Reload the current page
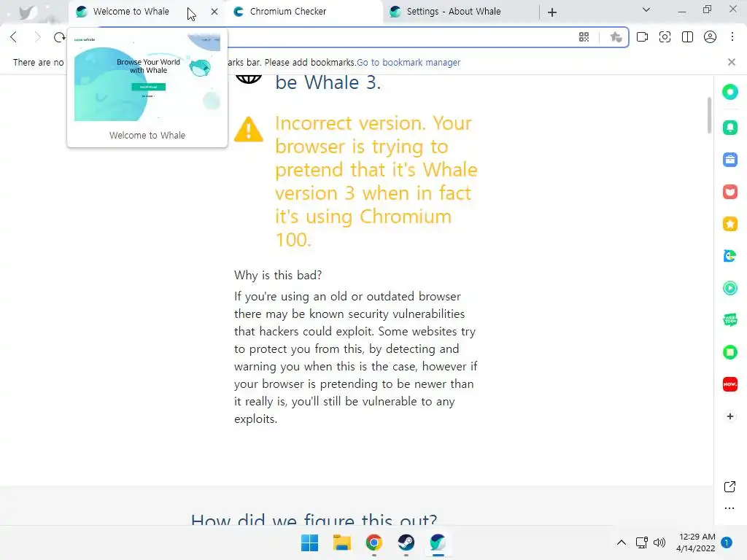The height and width of the screenshot is (560, 747). point(59,37)
